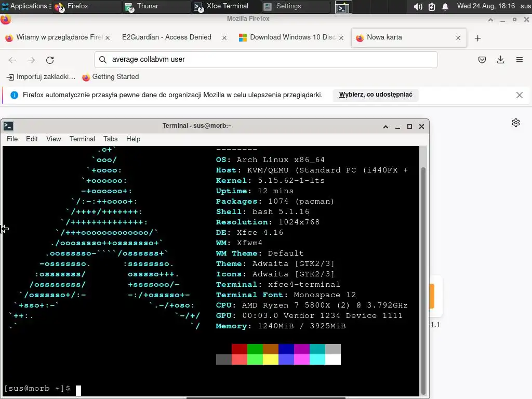Open the Firefox hamburger menu
The height and width of the screenshot is (399, 532).
tap(520, 60)
